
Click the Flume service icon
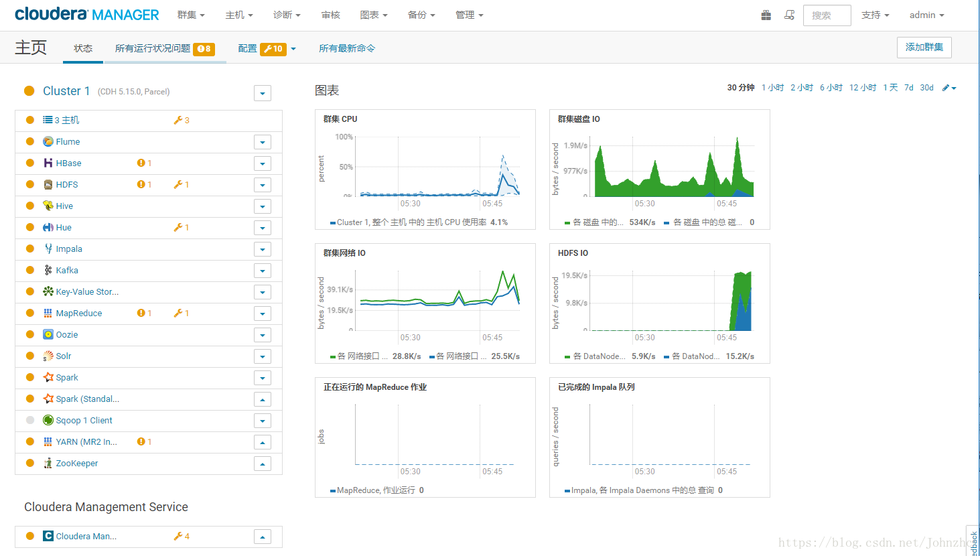[x=48, y=141]
